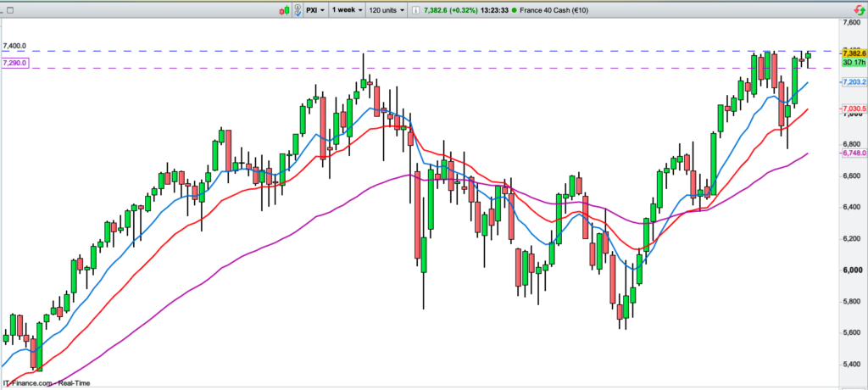This screenshot has width=868, height=390.
Task: Open the 1 week timeframe dropdown
Action: pos(348,9)
